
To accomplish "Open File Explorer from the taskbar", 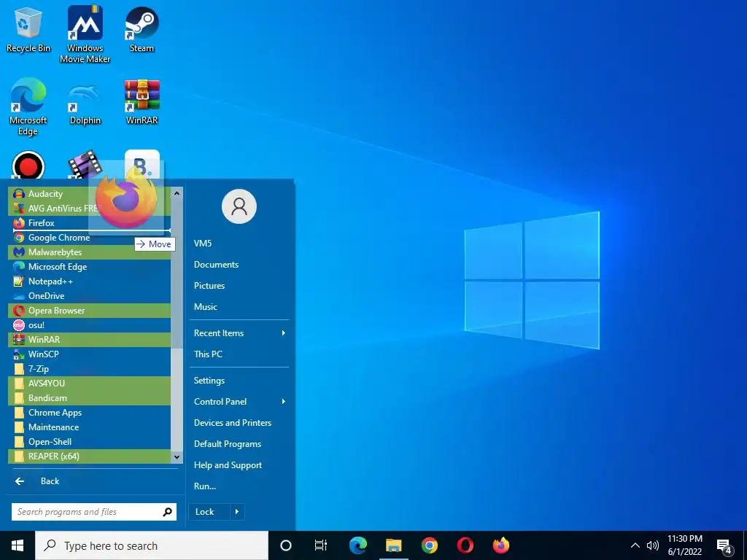I will (393, 545).
